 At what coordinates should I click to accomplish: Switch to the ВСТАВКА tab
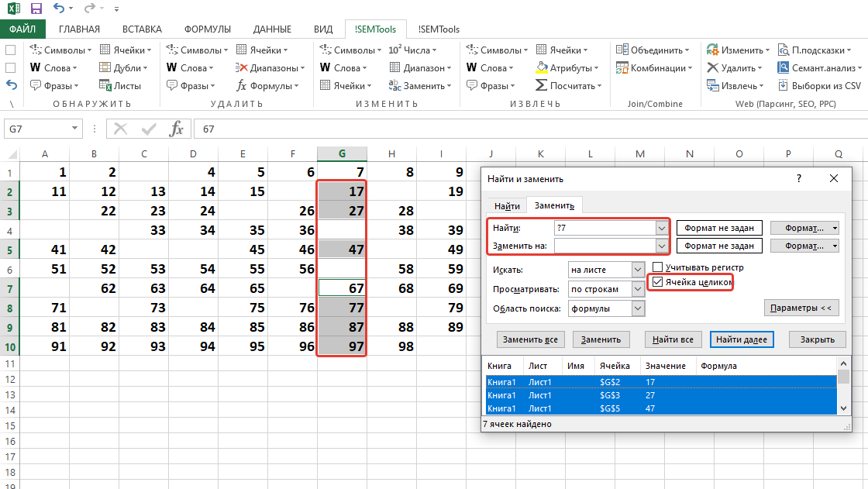[142, 29]
